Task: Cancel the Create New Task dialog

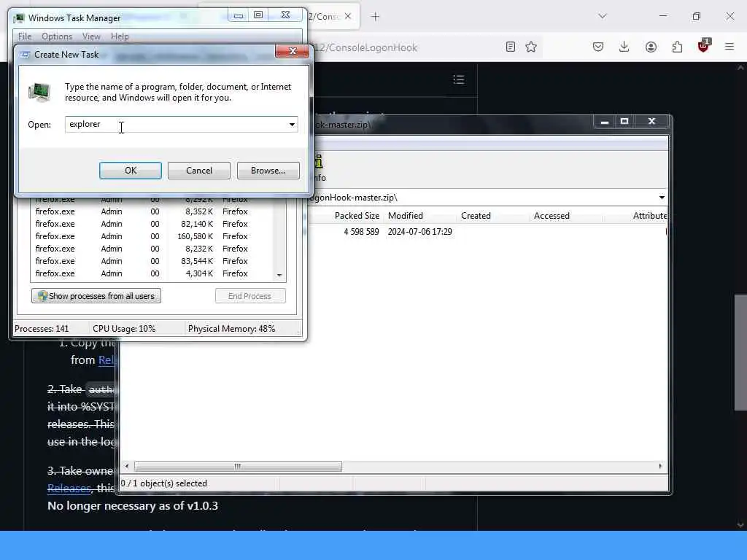Action: tap(198, 171)
